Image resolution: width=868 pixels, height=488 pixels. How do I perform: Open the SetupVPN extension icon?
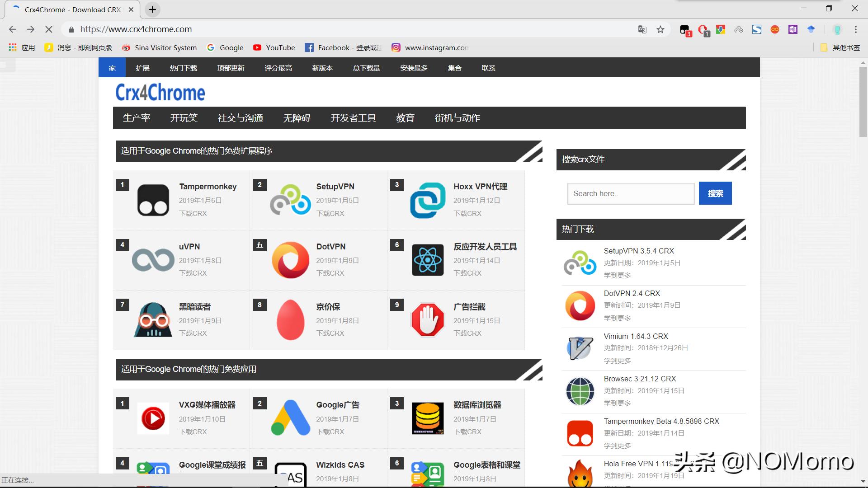(x=291, y=200)
